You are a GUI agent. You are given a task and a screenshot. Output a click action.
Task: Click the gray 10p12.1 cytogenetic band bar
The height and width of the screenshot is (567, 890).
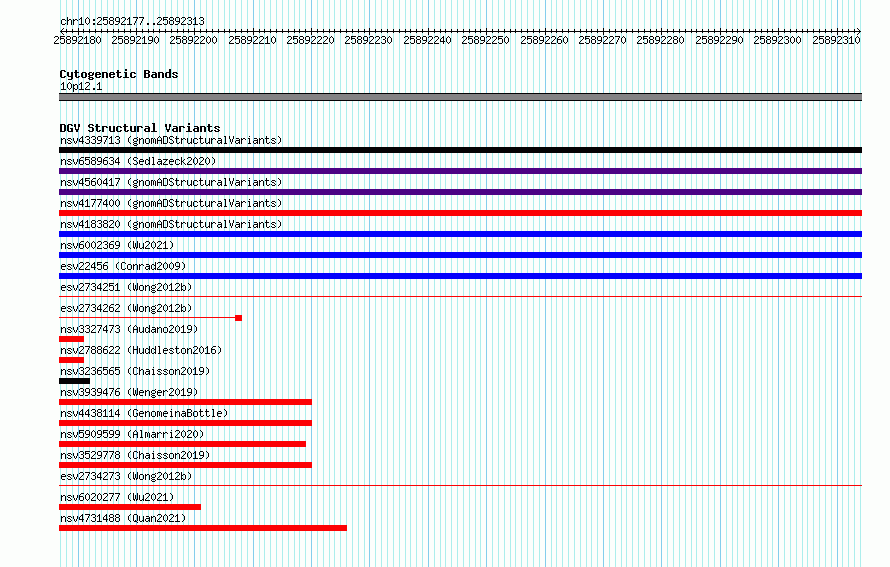(460, 98)
